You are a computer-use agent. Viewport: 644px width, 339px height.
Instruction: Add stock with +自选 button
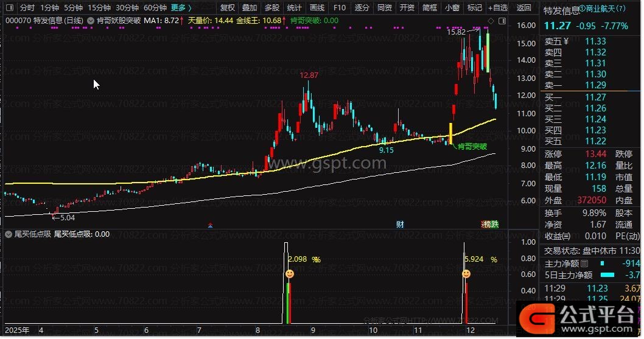click(x=497, y=8)
